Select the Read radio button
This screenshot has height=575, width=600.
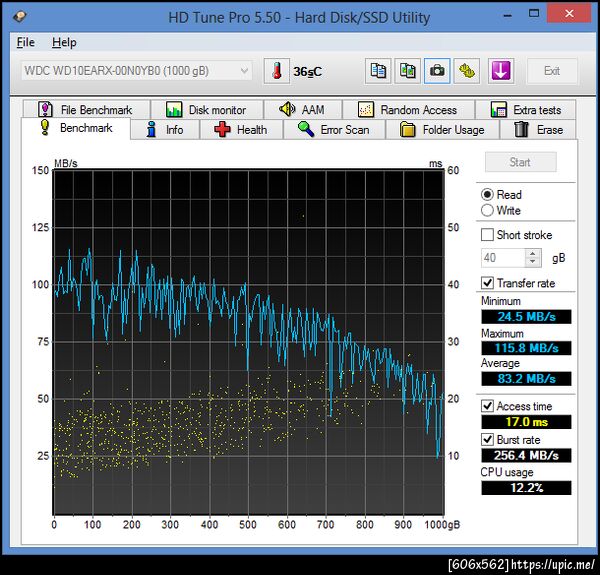(487, 195)
